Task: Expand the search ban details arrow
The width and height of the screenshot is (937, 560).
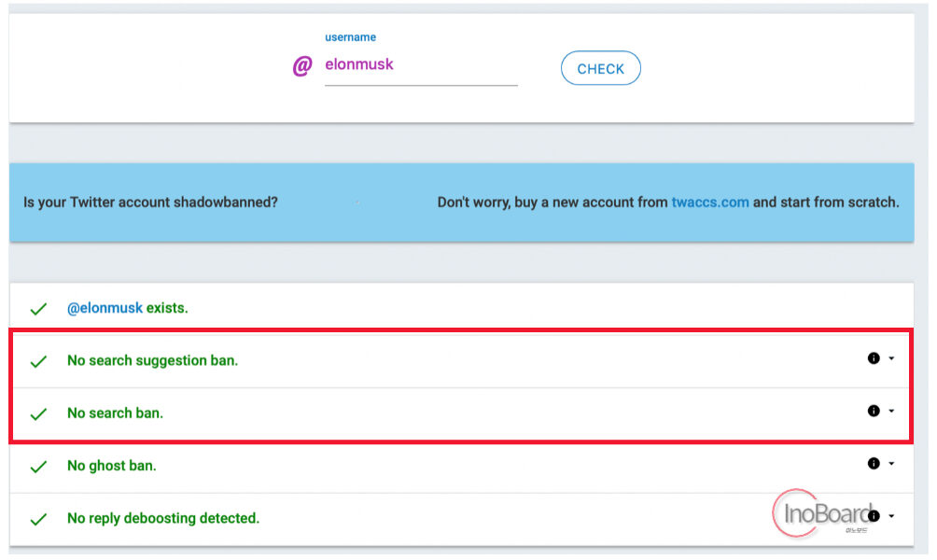Action: click(891, 412)
